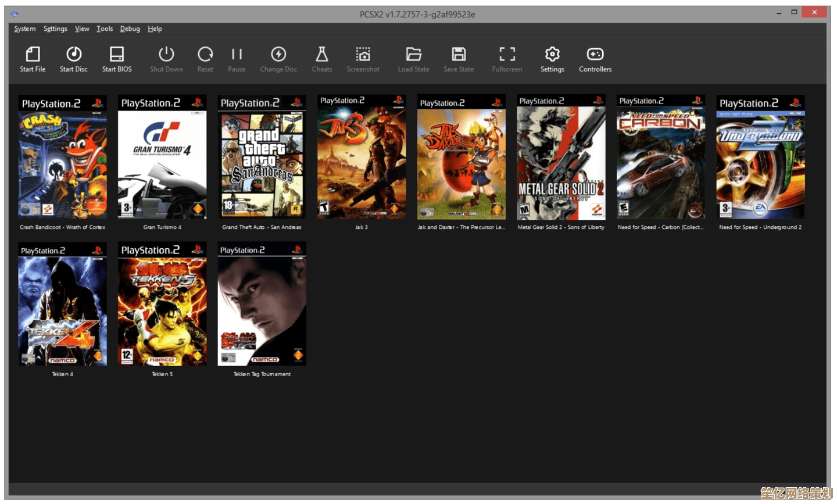The height and width of the screenshot is (504, 837).
Task: Click the Start File toolbar icon
Action: [33, 55]
